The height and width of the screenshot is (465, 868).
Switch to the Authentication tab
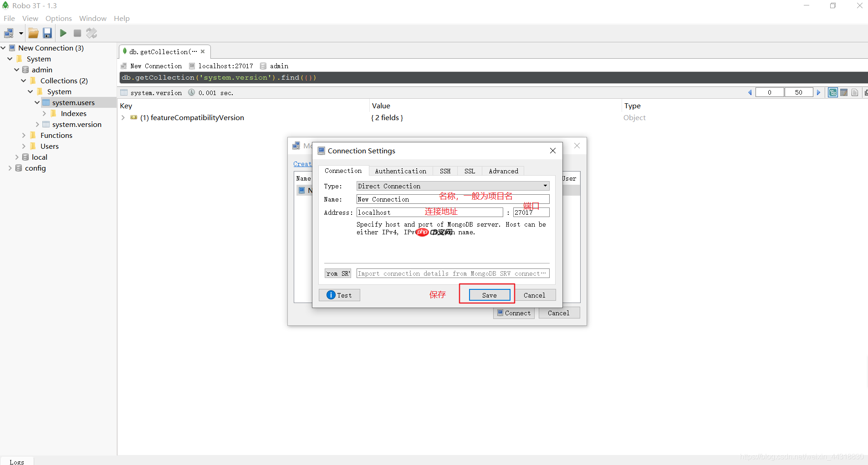click(x=400, y=171)
